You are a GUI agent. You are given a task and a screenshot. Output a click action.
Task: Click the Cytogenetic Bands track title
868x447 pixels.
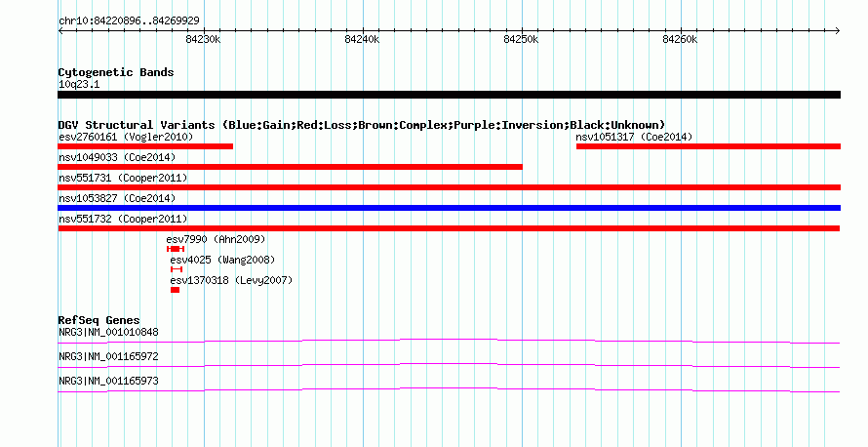tap(116, 72)
